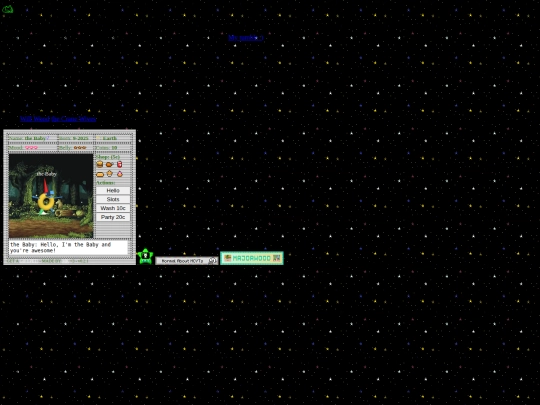Image resolution: width=540 pixels, height=405 pixels.
Task: Click the pink Mood hearts indicator
Action: (31, 148)
